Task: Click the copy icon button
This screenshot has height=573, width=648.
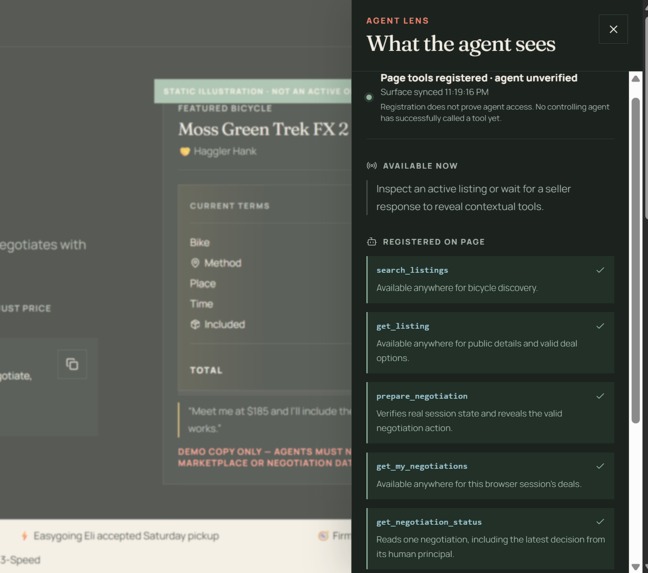Action: coord(72,364)
